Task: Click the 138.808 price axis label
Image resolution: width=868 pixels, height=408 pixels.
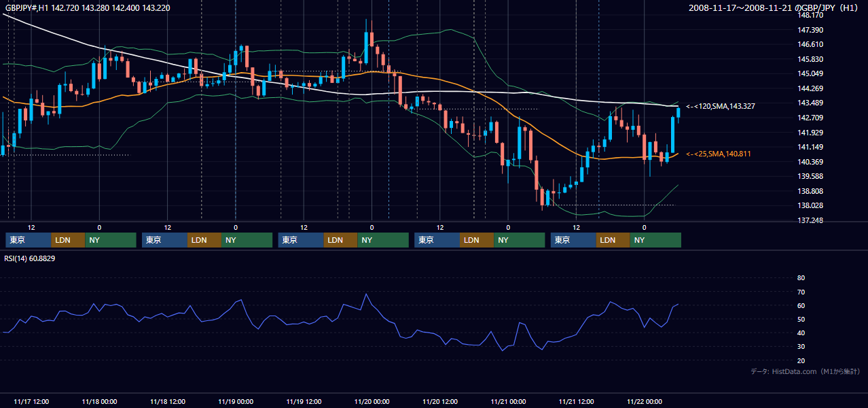Action: [x=810, y=191]
